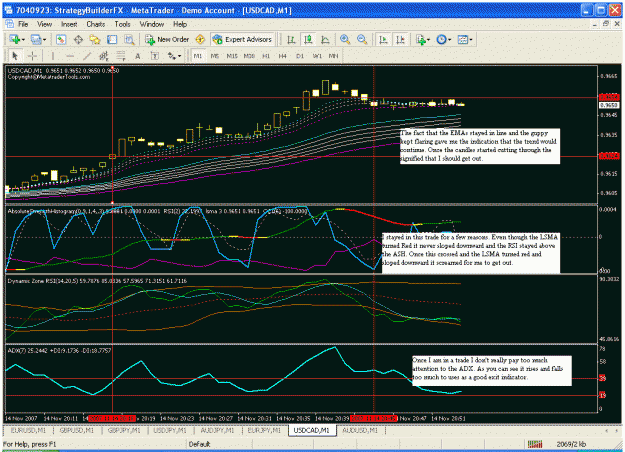This screenshot has height=452, width=625.
Task: Click the New Order button
Action: 167,39
